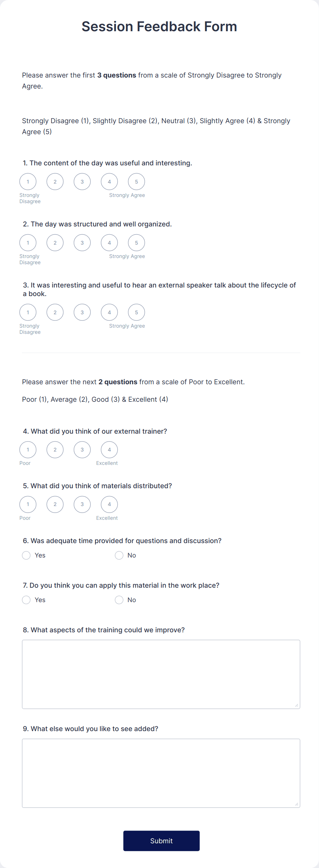
Task: Give the external trainer a Poor rating
Action: (28, 449)
